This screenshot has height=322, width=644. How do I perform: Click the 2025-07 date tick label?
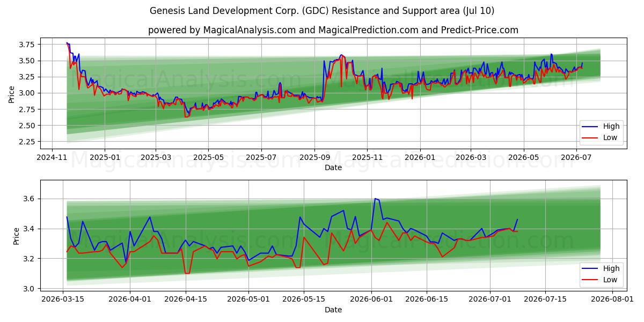[x=261, y=158]
